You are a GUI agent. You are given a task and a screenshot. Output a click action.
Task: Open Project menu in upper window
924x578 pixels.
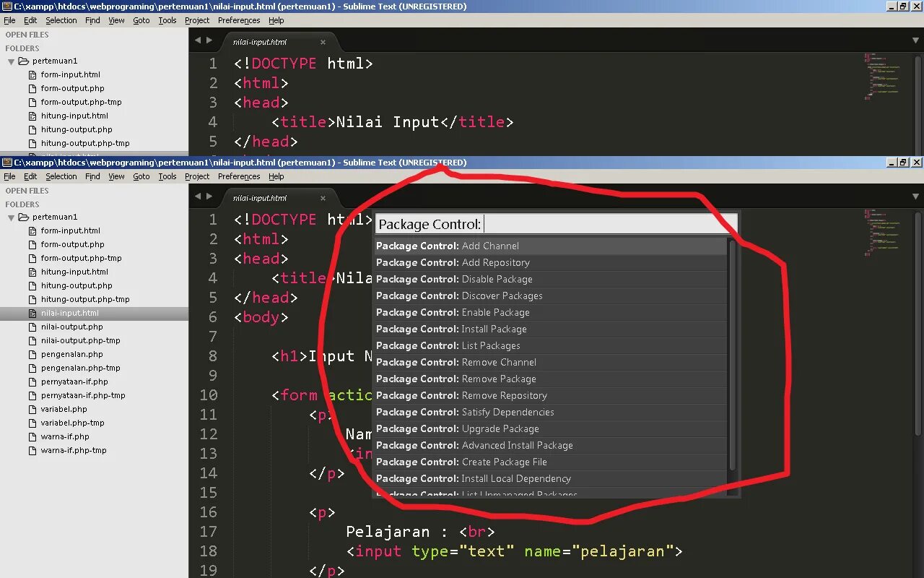tap(197, 20)
